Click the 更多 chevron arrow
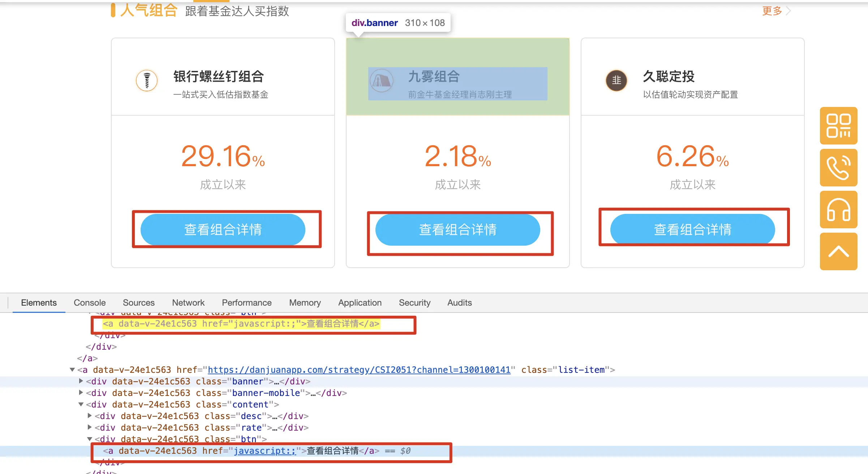The width and height of the screenshot is (868, 474). [789, 11]
